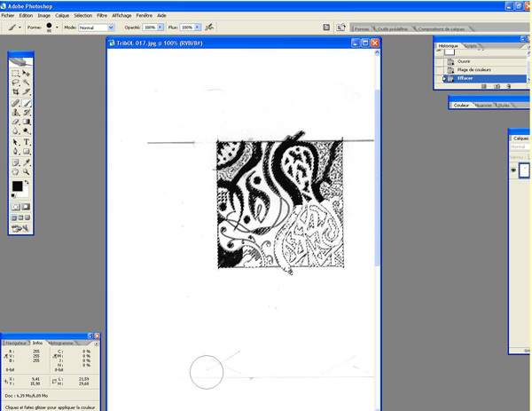The image size is (532, 411).
Task: Select the Healing Brush tool
Action: click(x=16, y=103)
